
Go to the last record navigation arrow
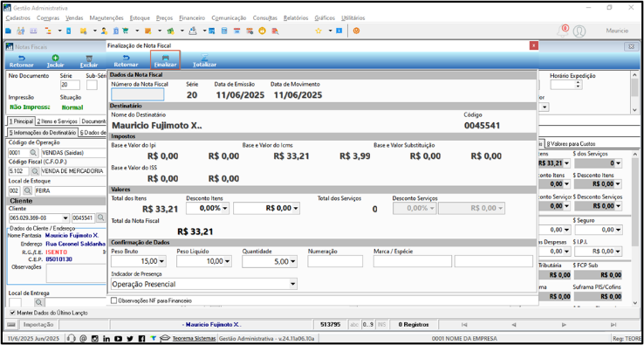tap(613, 324)
